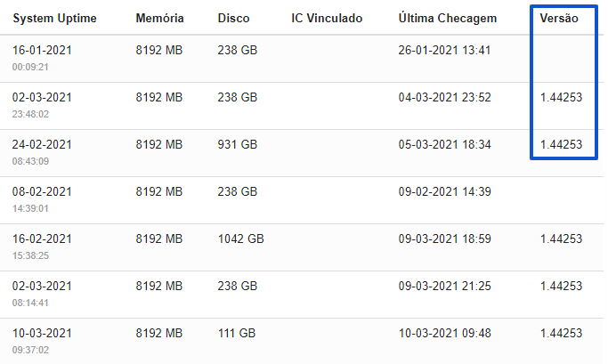Click the IC Vinculado column header
Screen dimensions: 608x364
pyautogui.click(x=327, y=18)
